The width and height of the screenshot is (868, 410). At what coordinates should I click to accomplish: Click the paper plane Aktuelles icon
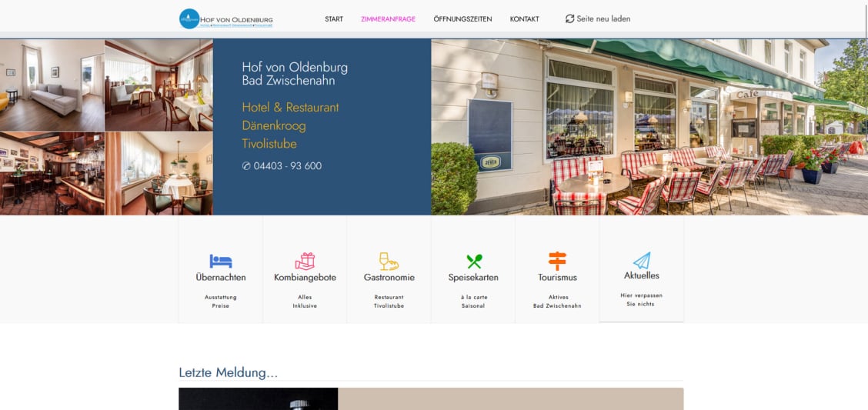coord(642,261)
